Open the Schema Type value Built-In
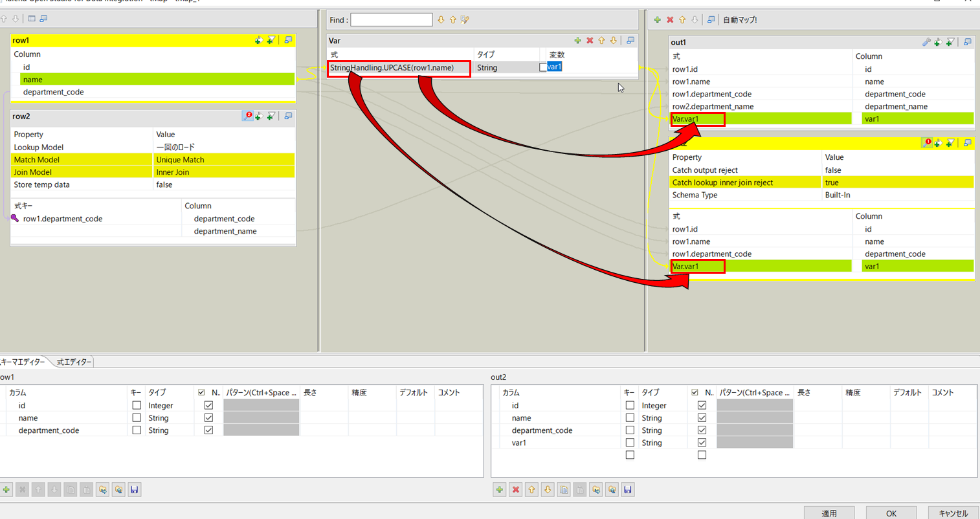 pyautogui.click(x=898, y=195)
